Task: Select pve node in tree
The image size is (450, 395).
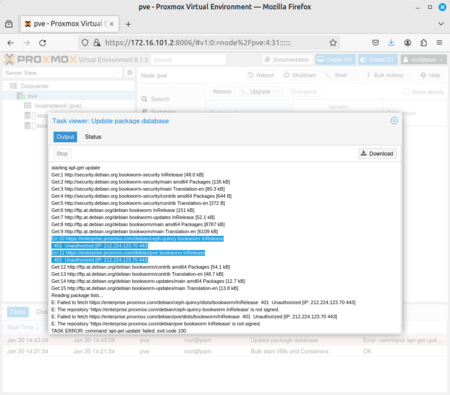Action: (32, 96)
